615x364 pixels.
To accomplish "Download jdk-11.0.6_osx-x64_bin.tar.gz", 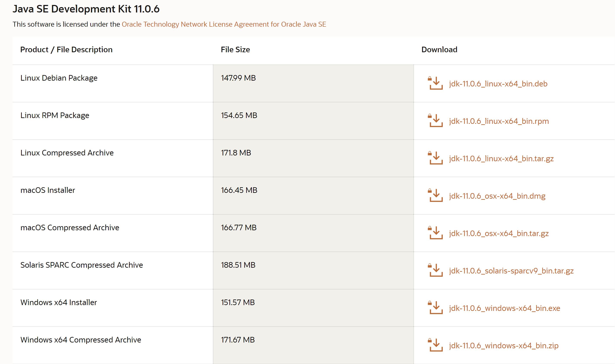I will 499,233.
